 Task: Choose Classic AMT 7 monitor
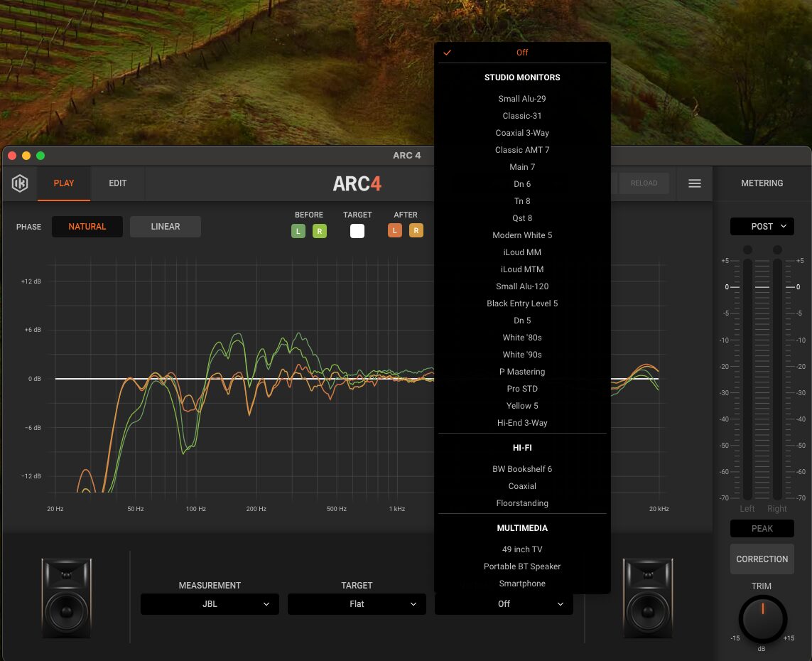click(x=522, y=150)
